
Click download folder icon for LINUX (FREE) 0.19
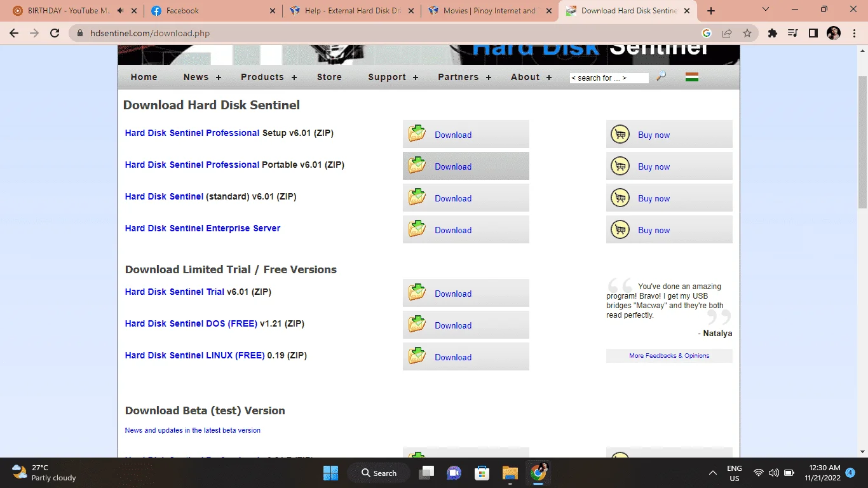click(x=417, y=356)
